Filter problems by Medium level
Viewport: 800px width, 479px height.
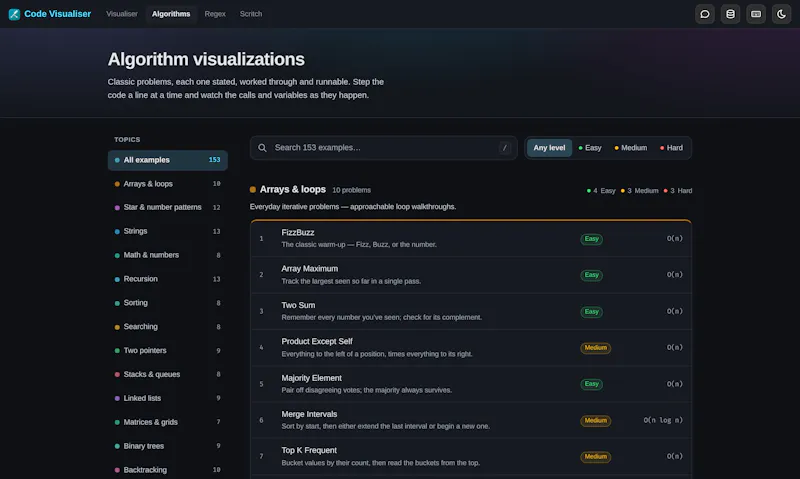(631, 148)
